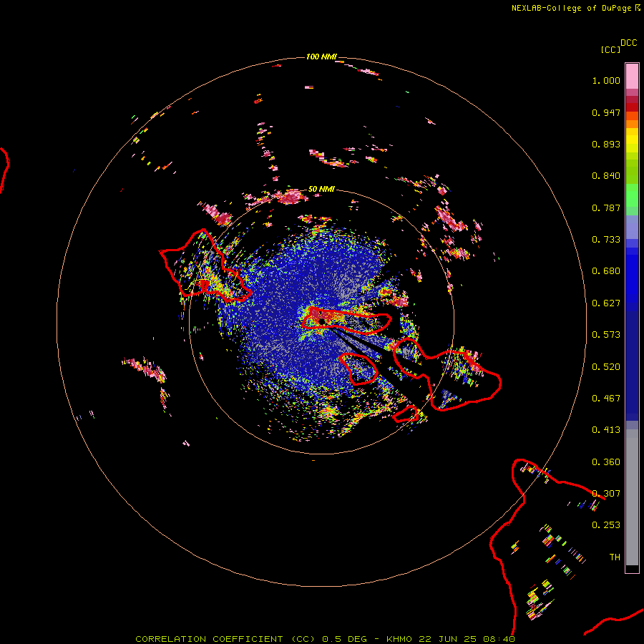
Task: Click the black radar site dot at center
Action: click(321, 321)
